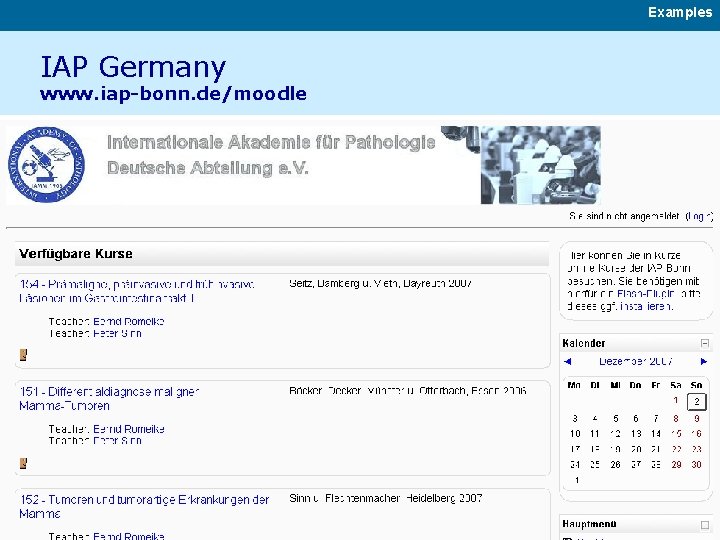720x540 pixels.
Task: Click the Verfügbare Kurse heading
Action: coord(76,254)
